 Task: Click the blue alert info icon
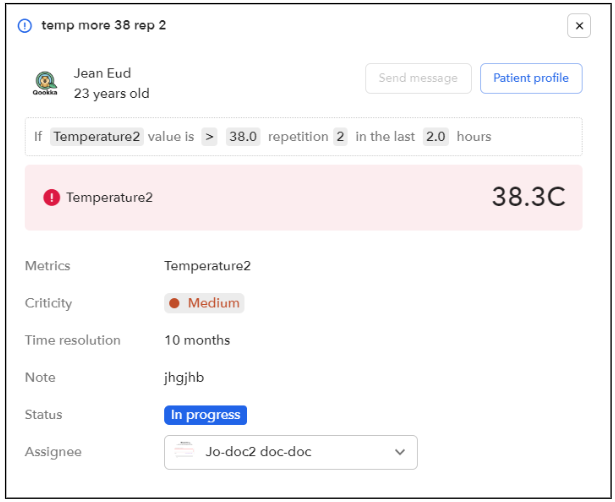(25, 26)
